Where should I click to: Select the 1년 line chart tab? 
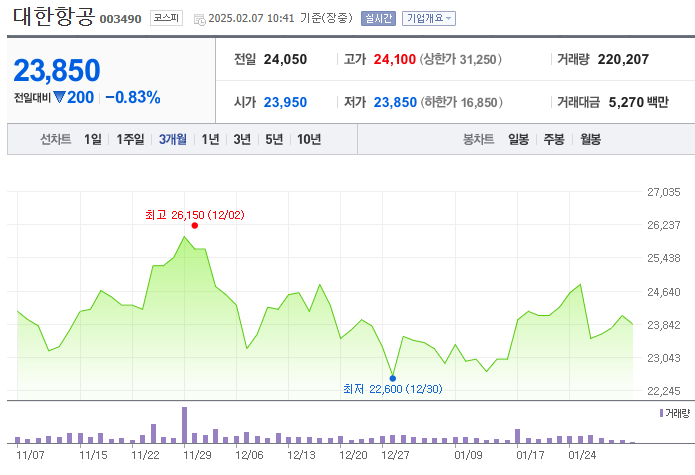(211, 140)
